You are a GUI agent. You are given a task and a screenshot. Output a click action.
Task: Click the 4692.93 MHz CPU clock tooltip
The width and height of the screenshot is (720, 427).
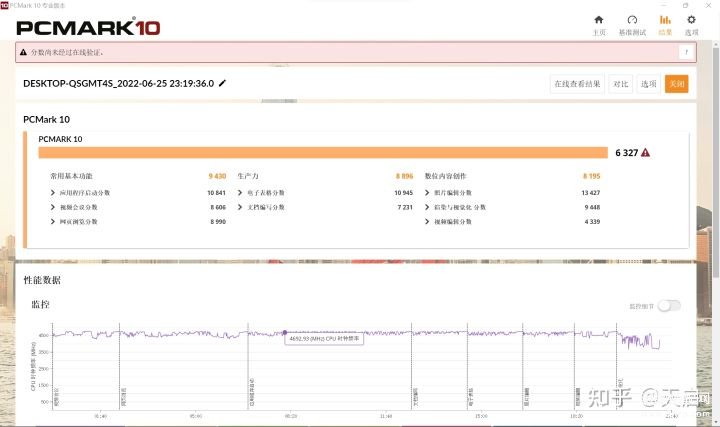tap(324, 339)
